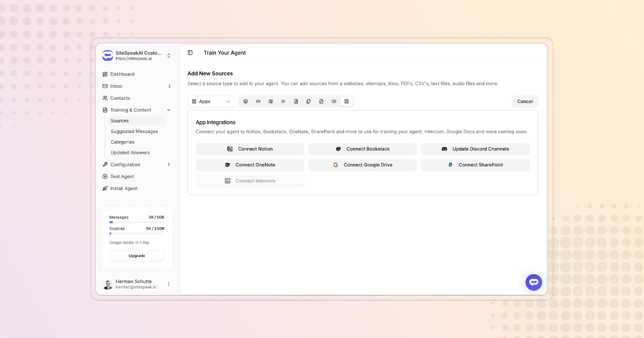
Task: Select the YouTube video source icon
Action: pos(334,101)
